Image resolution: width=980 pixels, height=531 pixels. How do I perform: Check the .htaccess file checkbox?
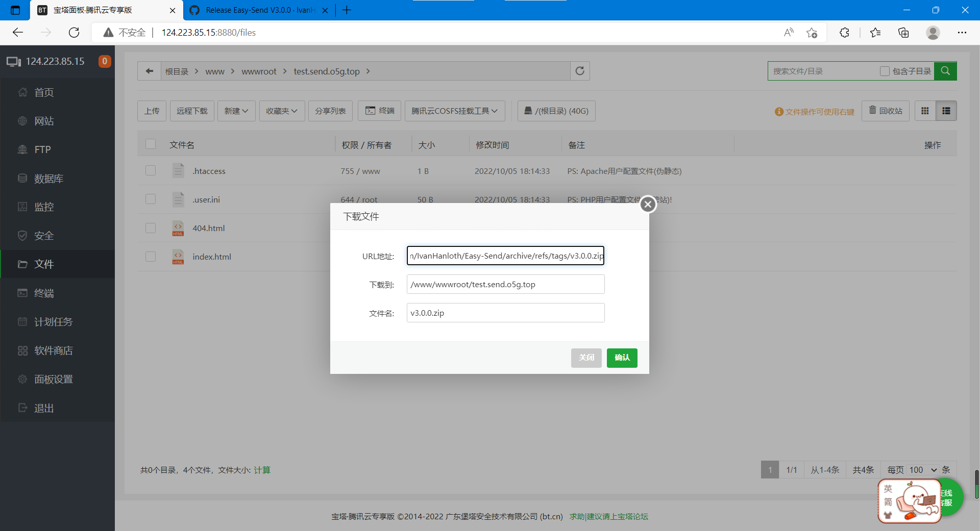[151, 170]
